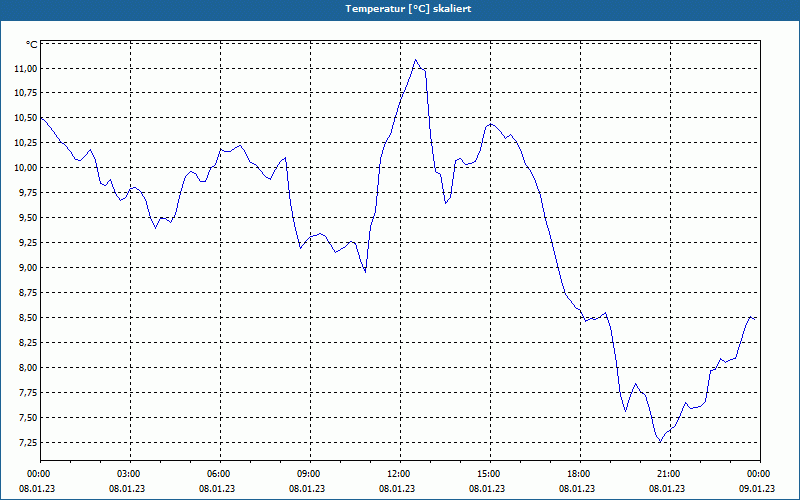This screenshot has width=800, height=500.
Task: Click the 06:00 time label
Action: pos(220,474)
